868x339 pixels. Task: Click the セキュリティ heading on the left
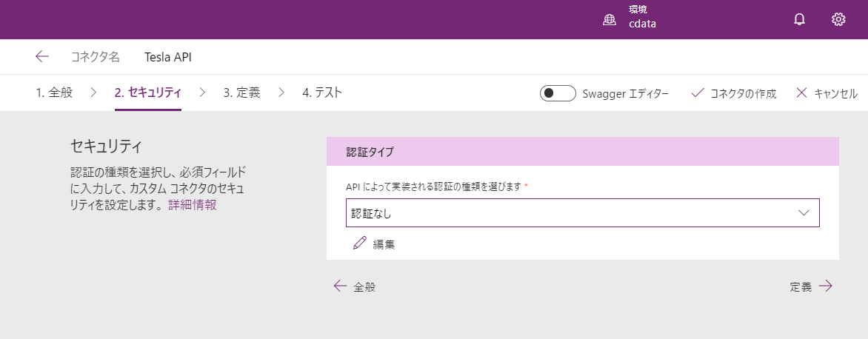point(107,147)
